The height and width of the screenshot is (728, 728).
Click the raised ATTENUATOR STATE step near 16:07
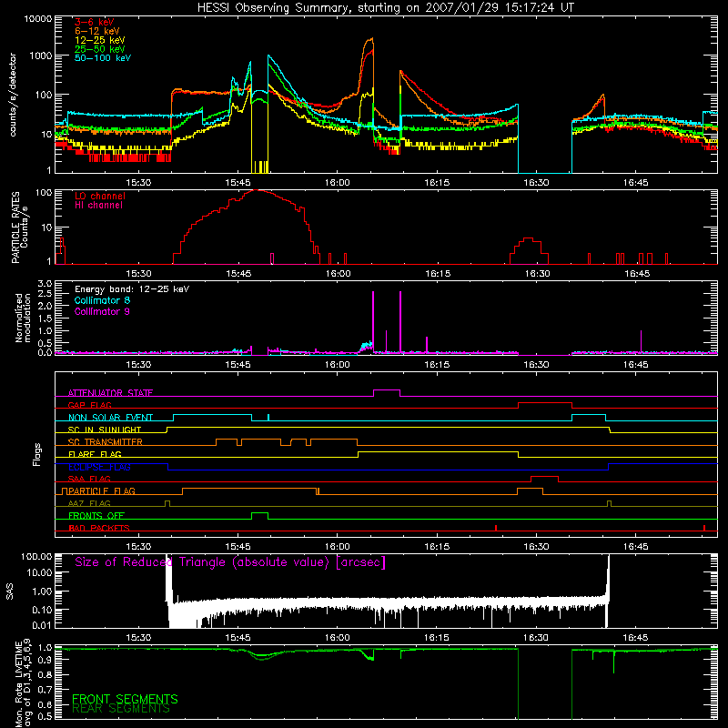click(x=387, y=390)
